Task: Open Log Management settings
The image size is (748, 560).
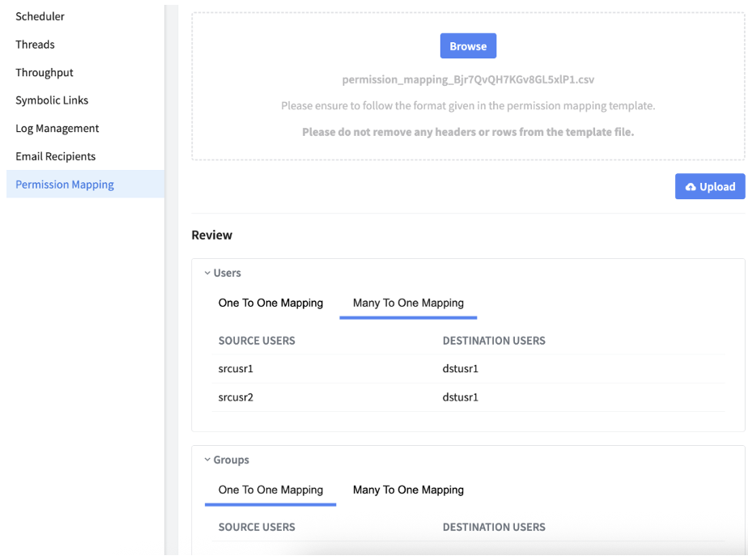Action: [57, 129]
